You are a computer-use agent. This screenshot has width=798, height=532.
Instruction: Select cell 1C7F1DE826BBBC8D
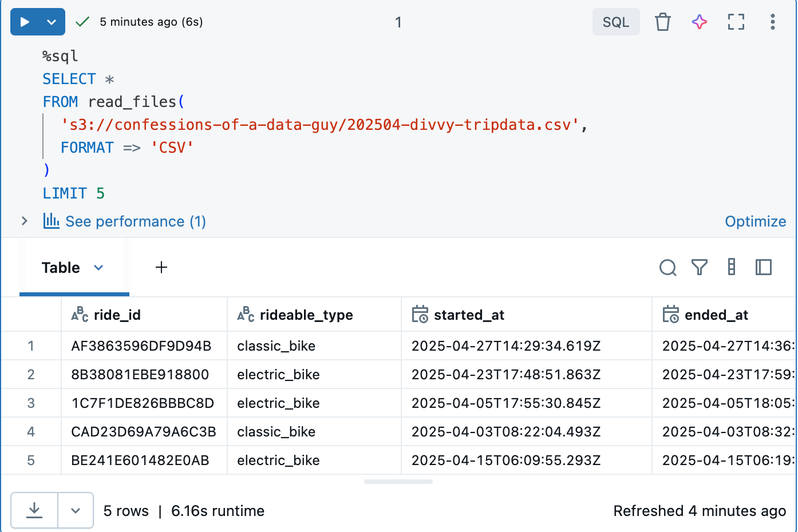[x=144, y=403]
